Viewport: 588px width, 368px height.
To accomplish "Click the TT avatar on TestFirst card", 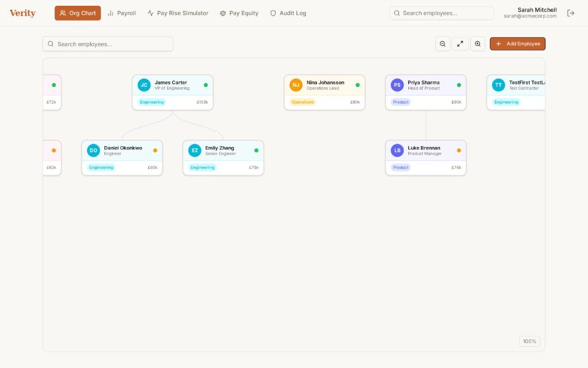I will (498, 85).
